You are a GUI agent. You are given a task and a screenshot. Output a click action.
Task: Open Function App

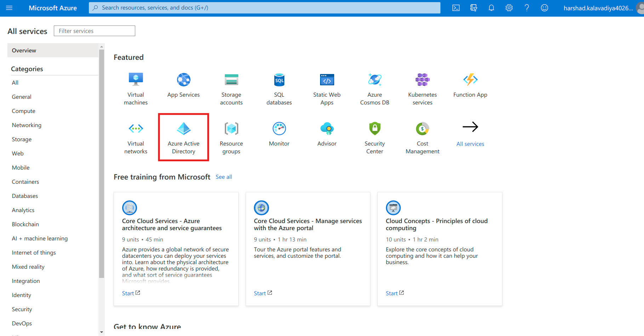point(470,85)
